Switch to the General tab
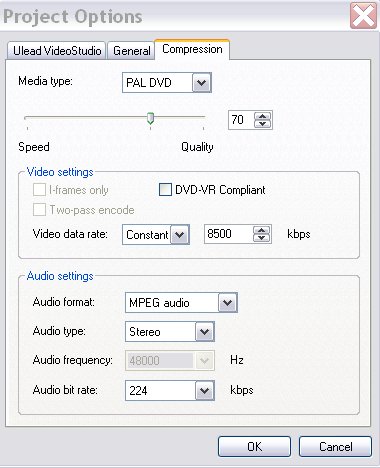Image resolution: width=380 pixels, height=468 pixels. (x=132, y=51)
